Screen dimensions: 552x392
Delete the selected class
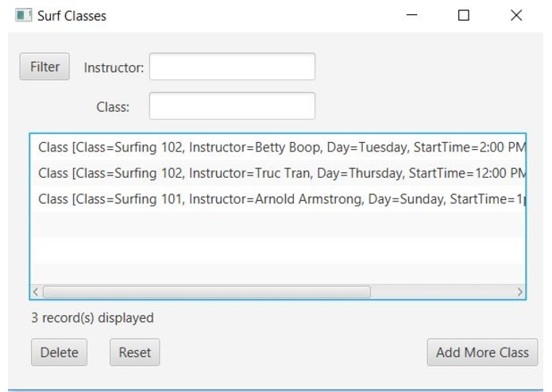[x=60, y=353]
